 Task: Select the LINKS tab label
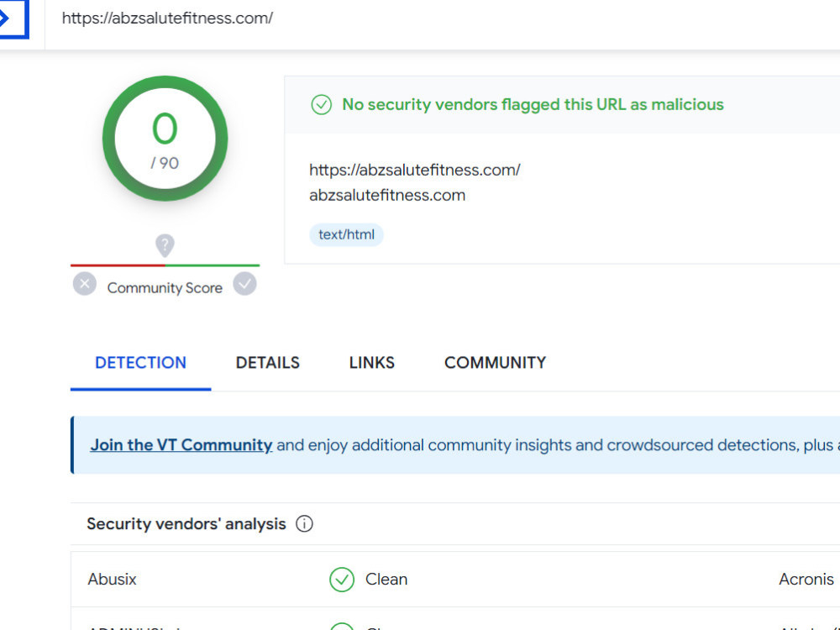coord(371,362)
